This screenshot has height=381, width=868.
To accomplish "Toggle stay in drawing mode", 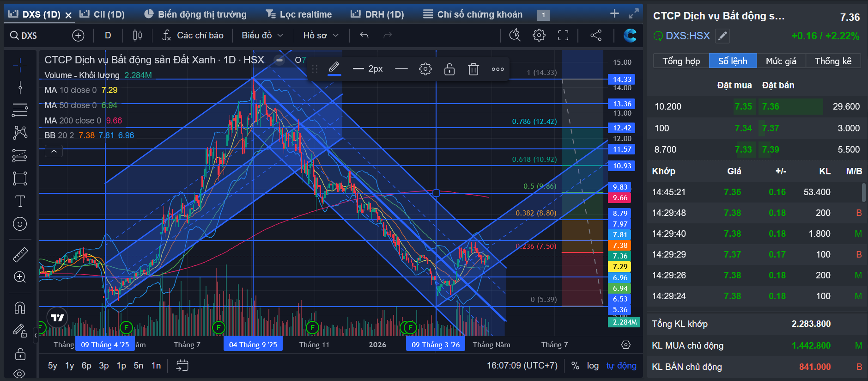I will tap(20, 331).
